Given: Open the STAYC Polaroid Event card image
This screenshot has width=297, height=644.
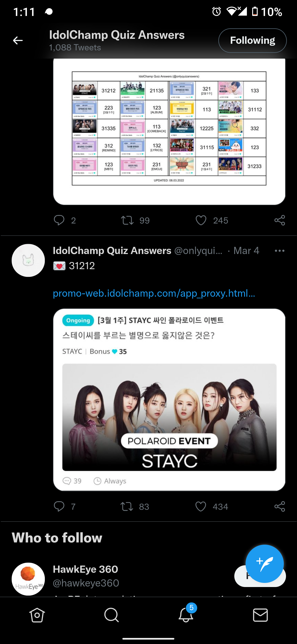Looking at the screenshot, I should coord(169,417).
